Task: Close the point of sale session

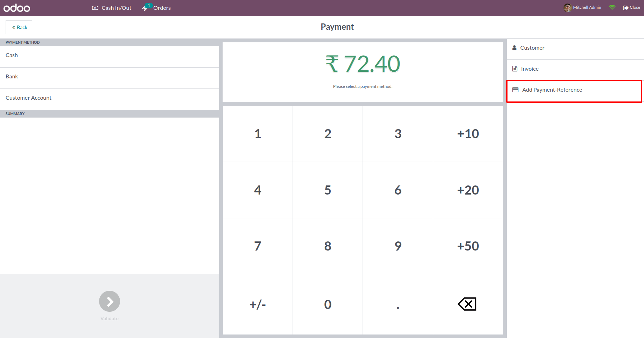Action: [631, 7]
